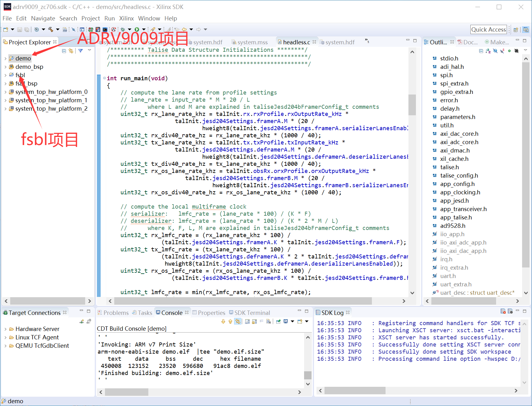Open Project Explorer view menu triangle
This screenshot has height=406, width=532.
[89, 50]
